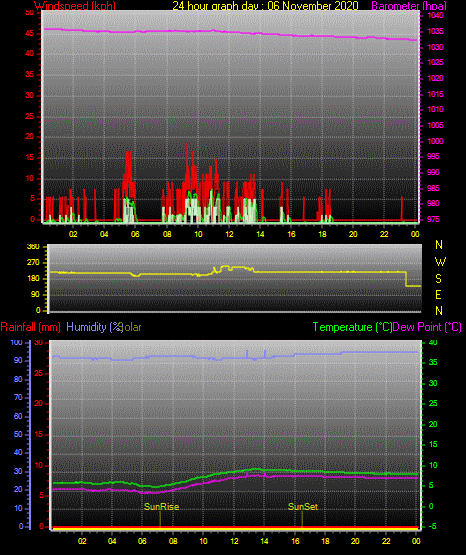Pick the 1030 barometer axis value
This screenshot has width=466, height=555.
point(435,47)
